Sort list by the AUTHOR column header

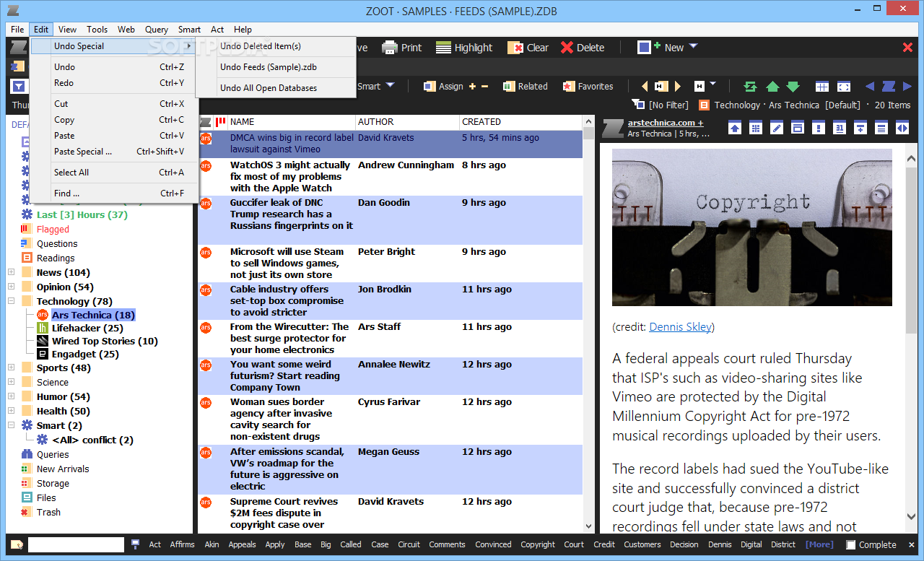coord(407,122)
